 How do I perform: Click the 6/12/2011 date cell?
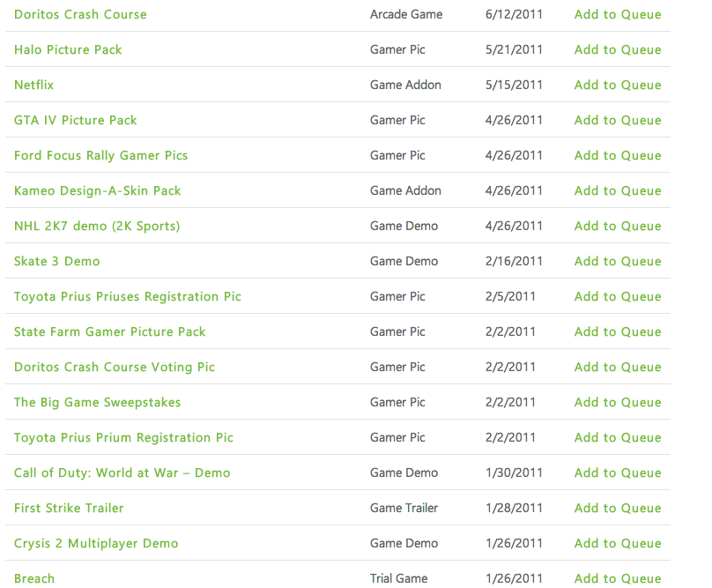(x=514, y=14)
